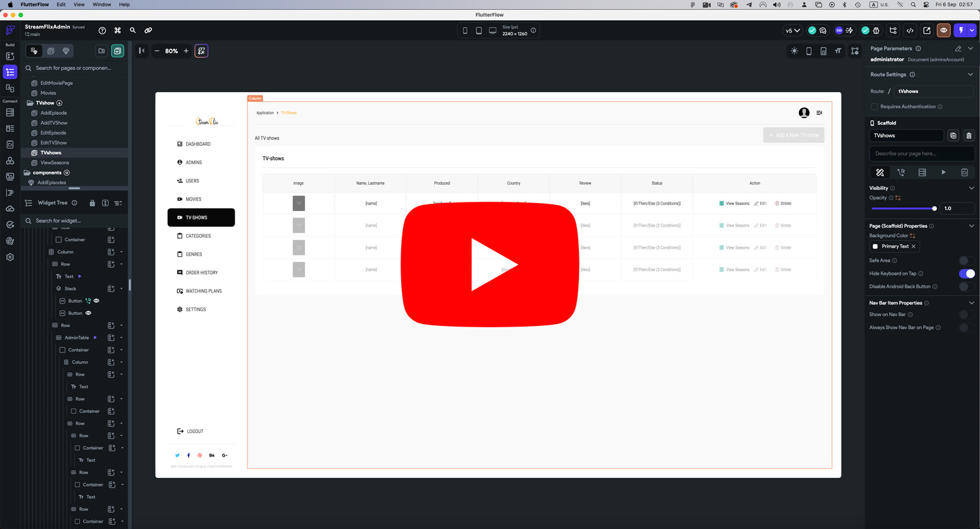Select the tablet canvas size icon
Screen dimensions: 980x529
tap(479, 31)
